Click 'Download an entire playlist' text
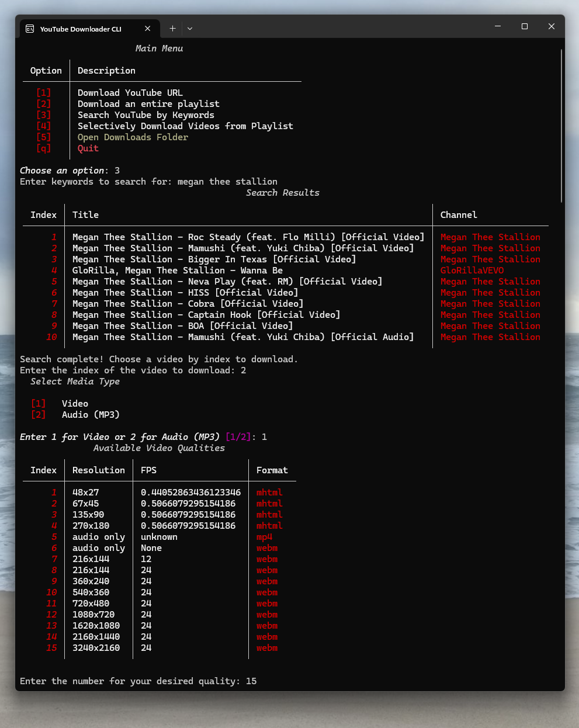Viewport: 579px width, 728px height. [x=148, y=104]
